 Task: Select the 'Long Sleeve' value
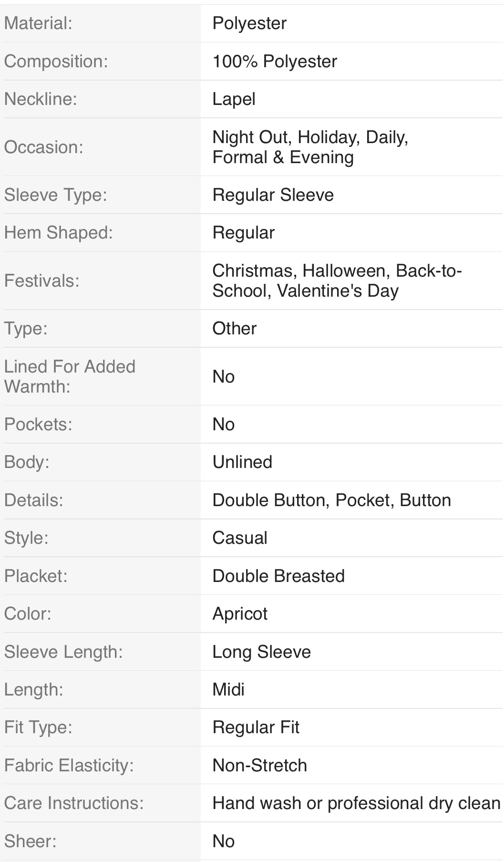pyautogui.click(x=261, y=652)
